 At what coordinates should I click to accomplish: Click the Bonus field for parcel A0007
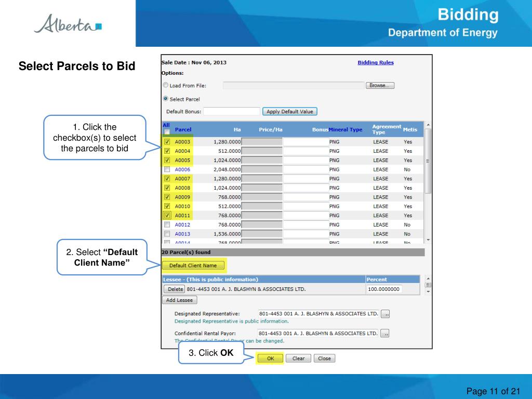pyautogui.click(x=306, y=179)
